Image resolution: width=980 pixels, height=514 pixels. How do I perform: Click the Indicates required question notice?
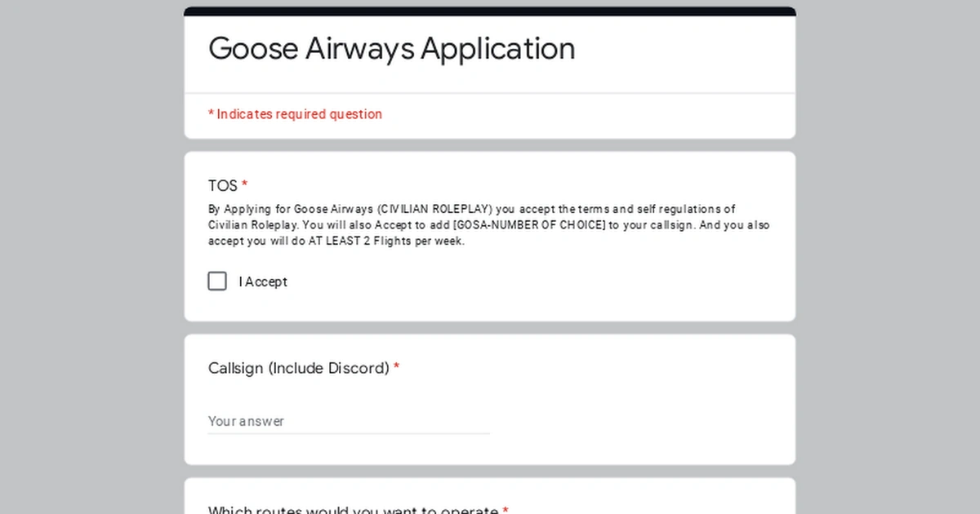pyautogui.click(x=296, y=114)
